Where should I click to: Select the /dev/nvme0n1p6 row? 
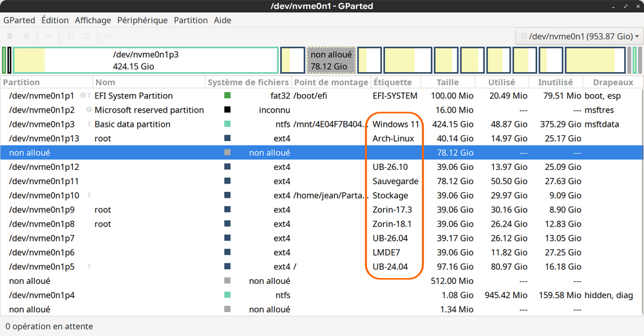point(321,252)
